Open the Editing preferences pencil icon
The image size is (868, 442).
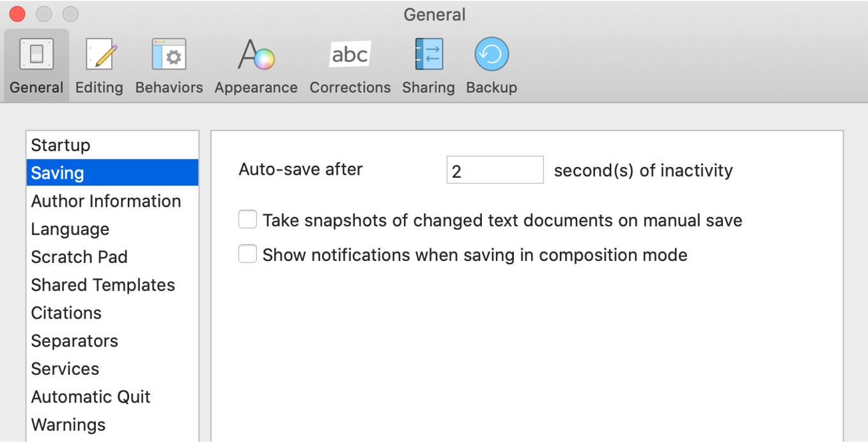(x=99, y=54)
